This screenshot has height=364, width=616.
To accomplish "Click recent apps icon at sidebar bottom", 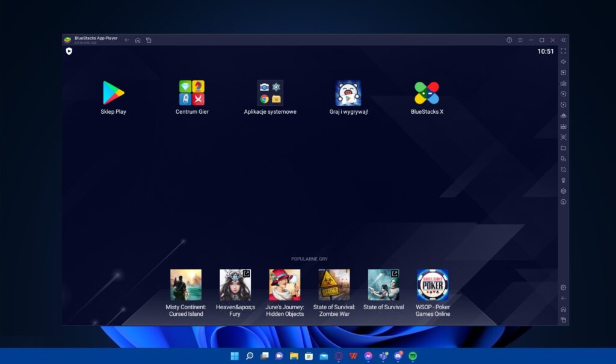I will (x=563, y=320).
